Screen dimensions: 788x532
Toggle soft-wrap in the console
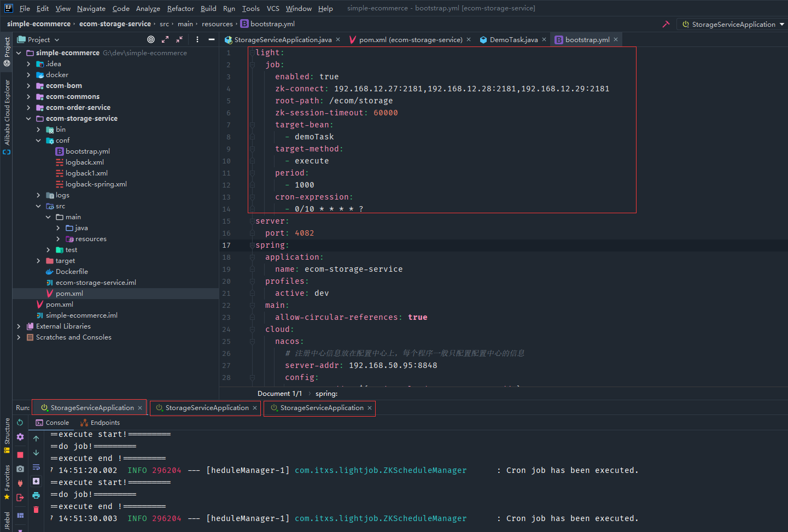coord(36,467)
